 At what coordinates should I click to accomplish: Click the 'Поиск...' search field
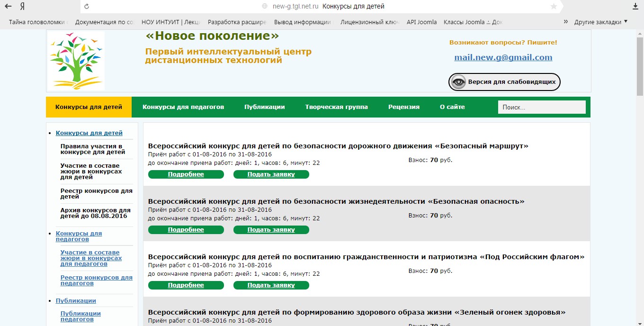(x=542, y=108)
